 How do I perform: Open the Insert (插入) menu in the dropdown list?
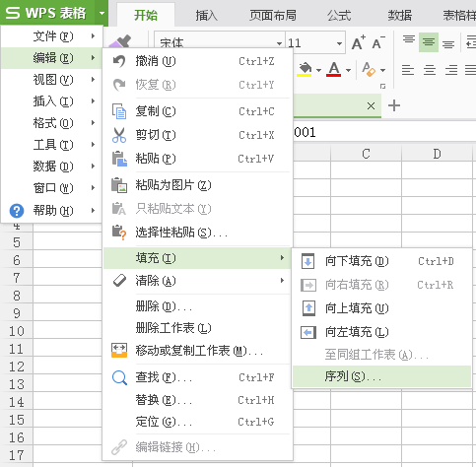click(x=51, y=101)
